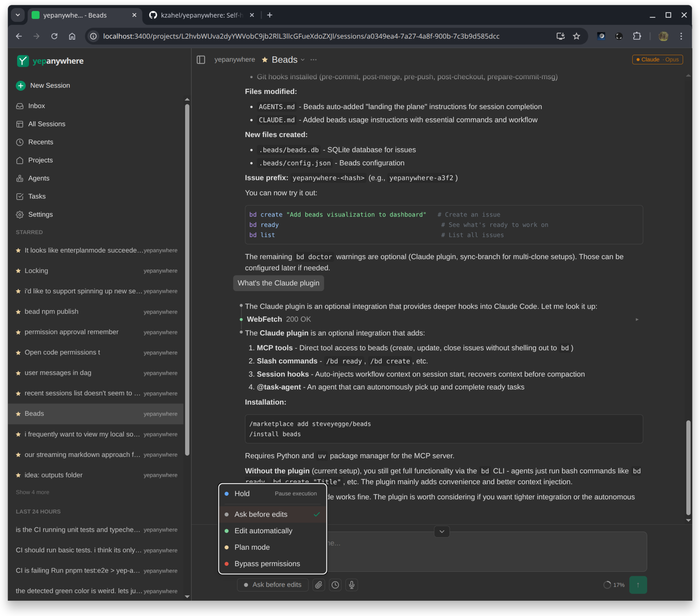Click the green send arrow button
700x616 pixels.
pos(638,585)
